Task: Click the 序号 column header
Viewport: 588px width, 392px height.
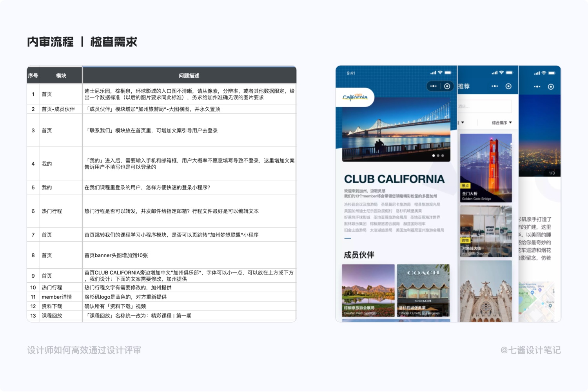Action: click(33, 75)
